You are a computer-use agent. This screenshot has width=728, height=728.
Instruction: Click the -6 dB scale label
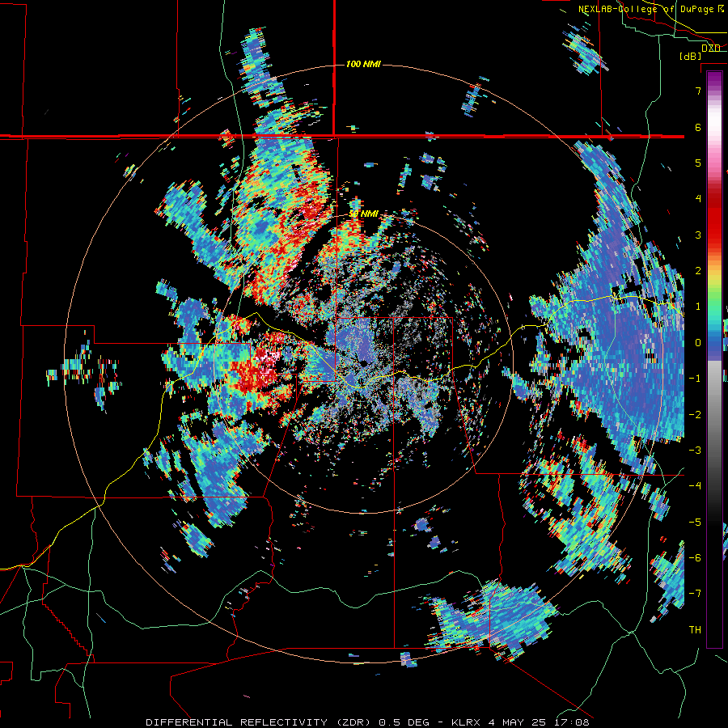click(695, 557)
